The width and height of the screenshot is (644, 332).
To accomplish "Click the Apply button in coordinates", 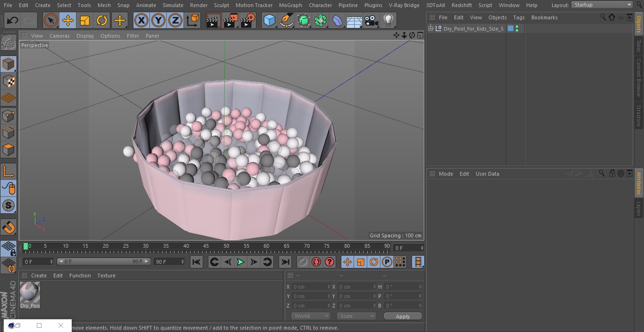I will tap(403, 316).
